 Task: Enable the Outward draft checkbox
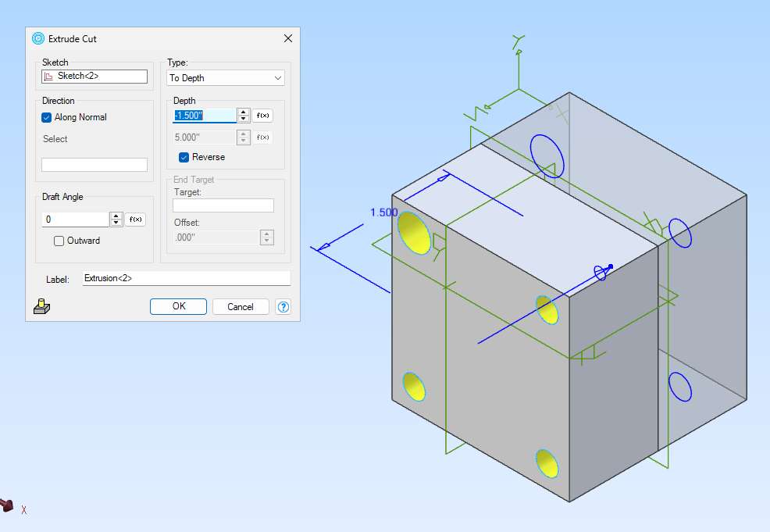59,241
